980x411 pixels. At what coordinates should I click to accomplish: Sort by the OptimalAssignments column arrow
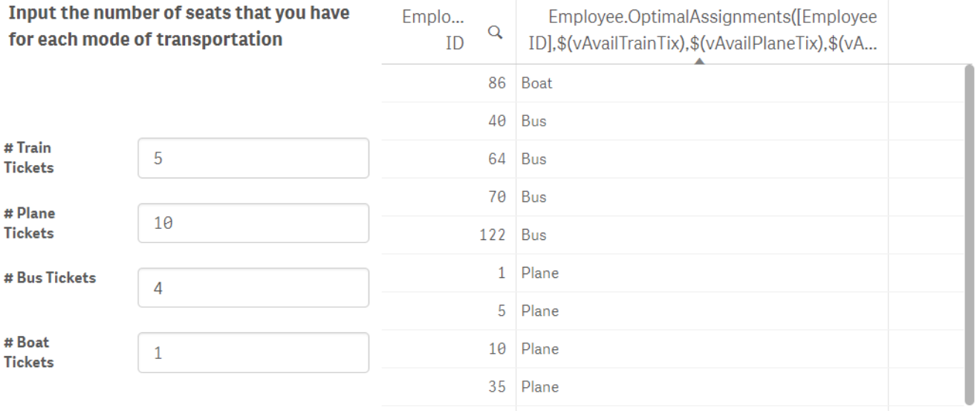(698, 61)
